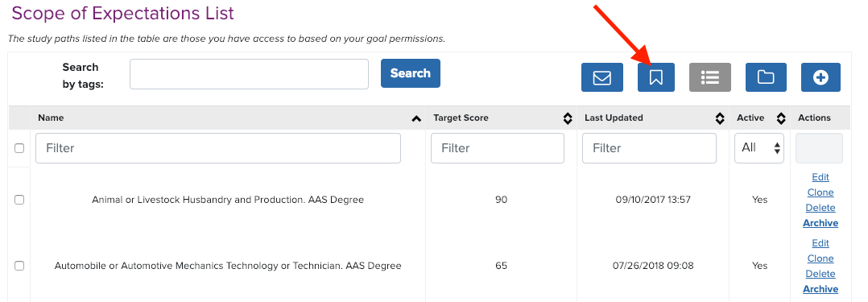Click Archive link for Animal or Livestock row
Viewport: 868px width, 302px height.
820,223
